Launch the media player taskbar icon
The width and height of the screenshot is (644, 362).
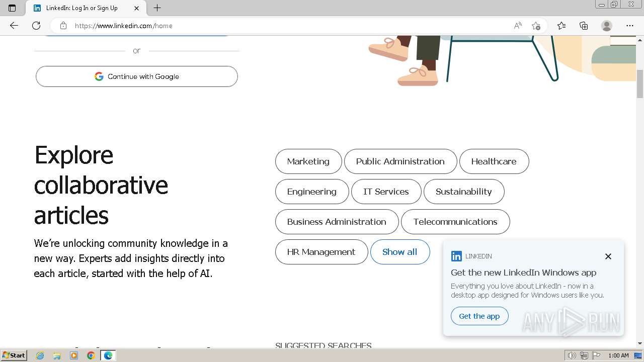pyautogui.click(x=74, y=355)
